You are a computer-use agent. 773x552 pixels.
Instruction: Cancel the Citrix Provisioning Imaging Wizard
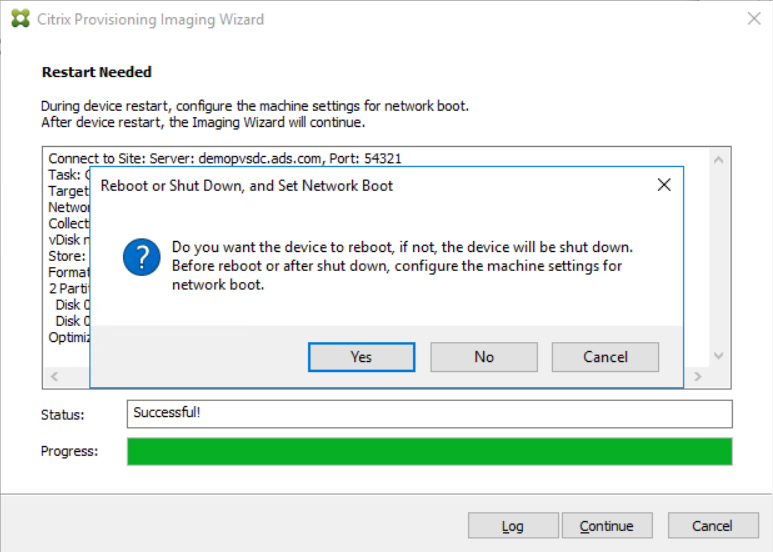click(713, 526)
